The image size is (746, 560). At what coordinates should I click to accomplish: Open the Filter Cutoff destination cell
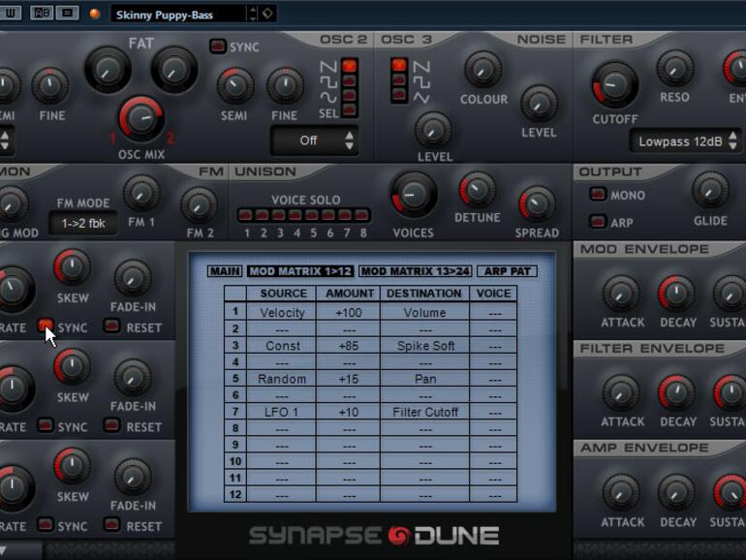click(425, 412)
